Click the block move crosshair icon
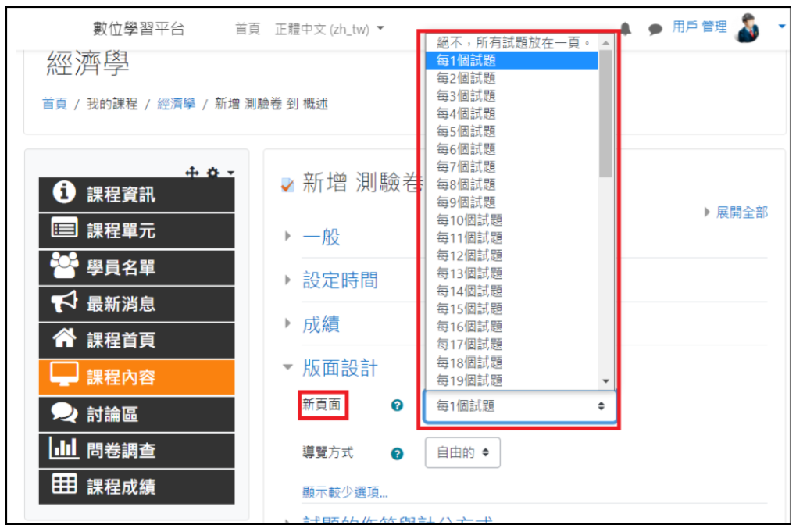 click(191, 172)
